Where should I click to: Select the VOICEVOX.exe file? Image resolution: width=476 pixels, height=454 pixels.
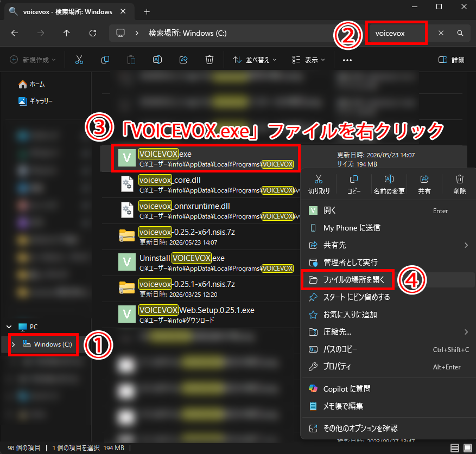coord(200,159)
